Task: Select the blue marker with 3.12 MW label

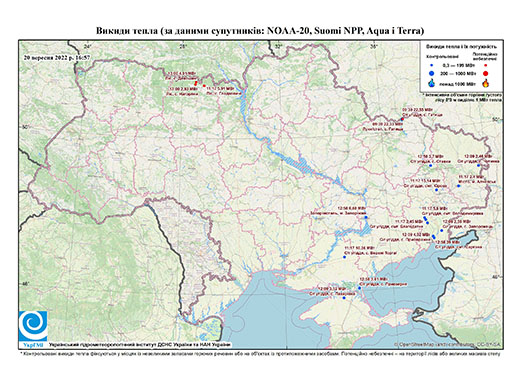Action: pyautogui.click(x=344, y=298)
